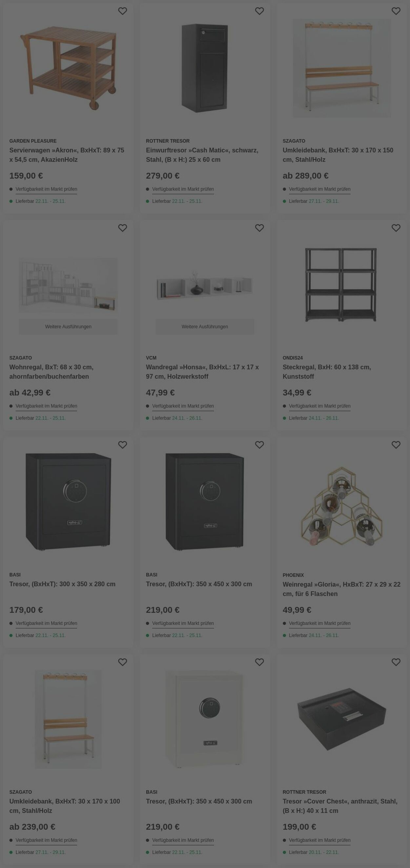Check market availability for Weinregal Gloria

pos(319,623)
